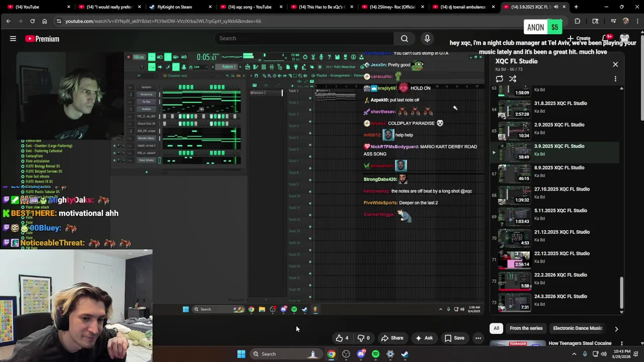Open 21.12.2025 XQC FL Studio thumbnail

(x=515, y=238)
